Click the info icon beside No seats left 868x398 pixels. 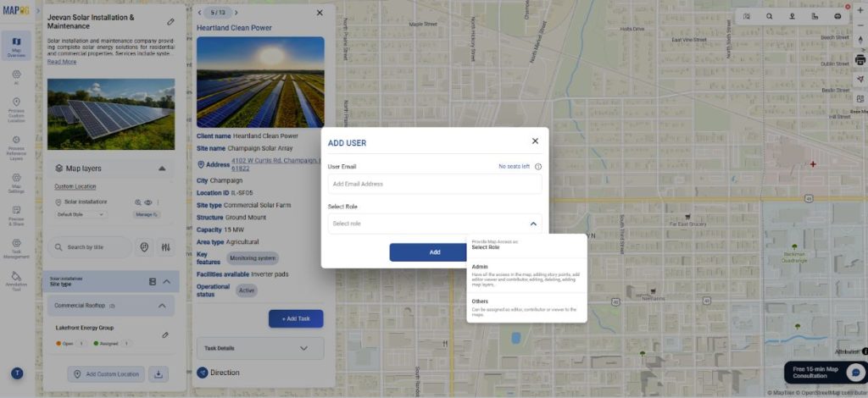(x=538, y=167)
